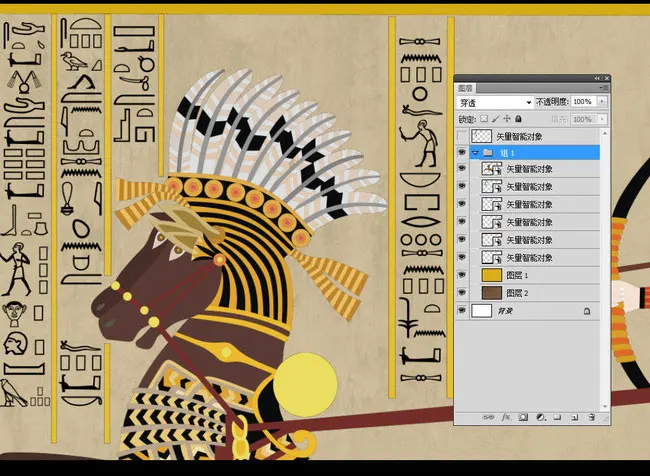Create a new group folder icon

558,417
